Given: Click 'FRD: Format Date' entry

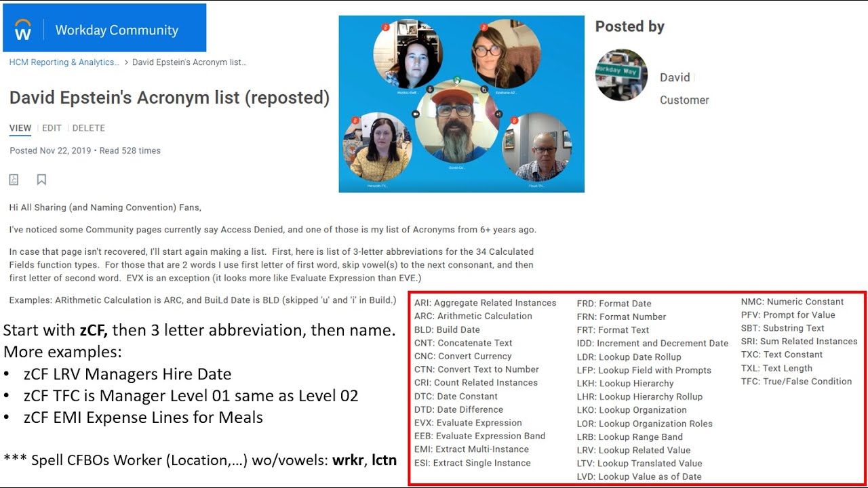Looking at the screenshot, I should tap(614, 304).
